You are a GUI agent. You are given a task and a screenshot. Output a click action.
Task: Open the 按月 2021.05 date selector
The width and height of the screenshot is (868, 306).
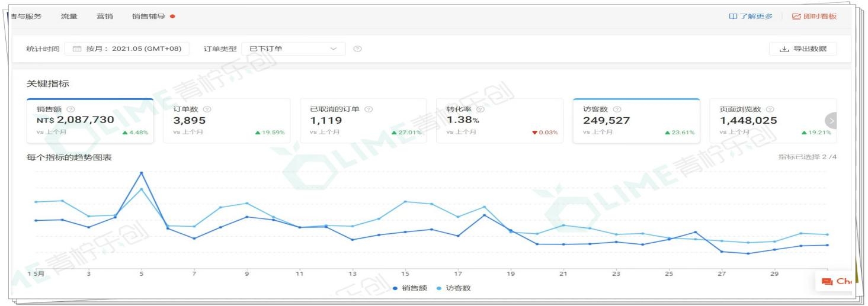click(127, 49)
